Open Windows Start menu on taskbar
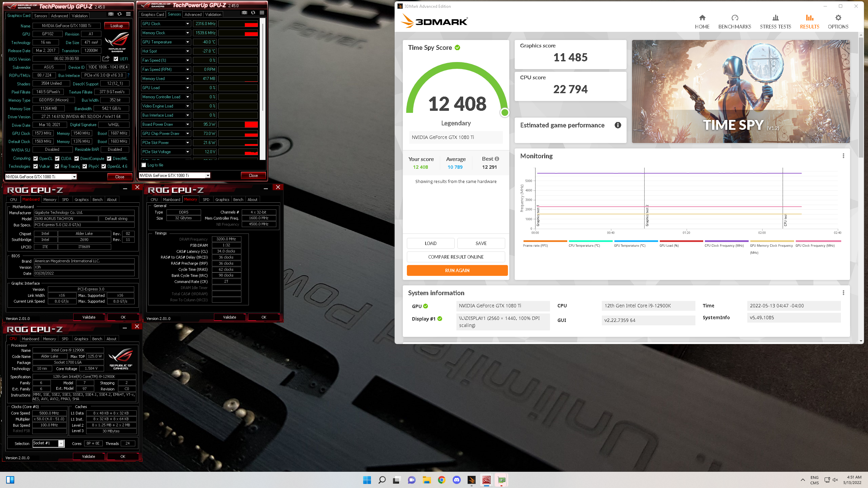868x488 pixels. (x=367, y=480)
